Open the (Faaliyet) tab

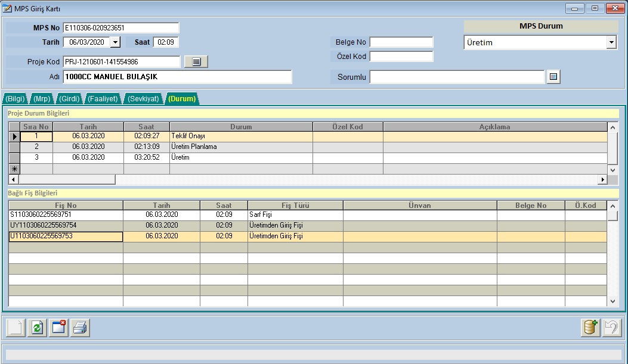point(103,99)
